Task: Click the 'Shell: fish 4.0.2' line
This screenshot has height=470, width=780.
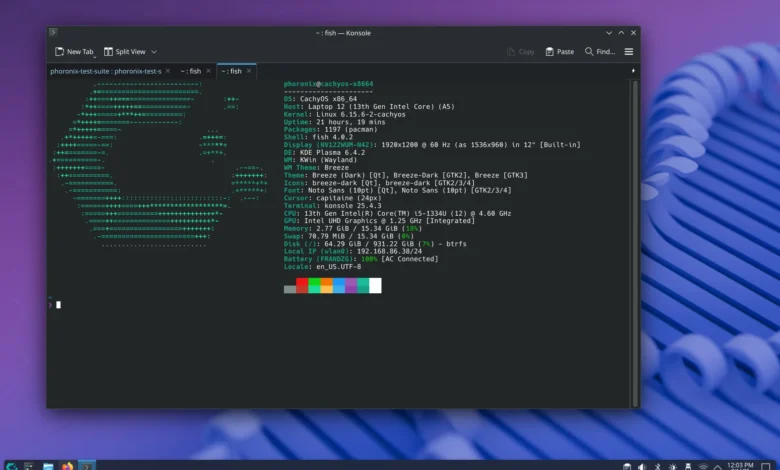Action: pos(318,137)
